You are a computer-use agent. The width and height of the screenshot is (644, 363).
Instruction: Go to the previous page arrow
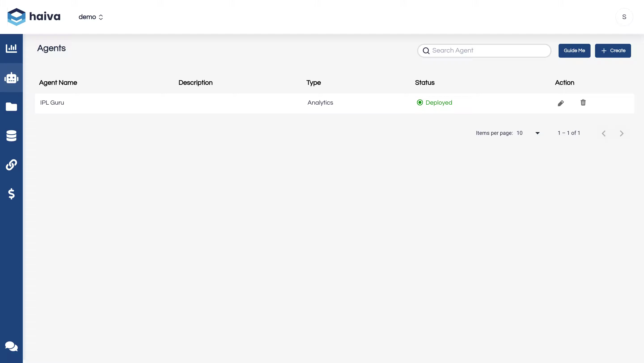604,133
